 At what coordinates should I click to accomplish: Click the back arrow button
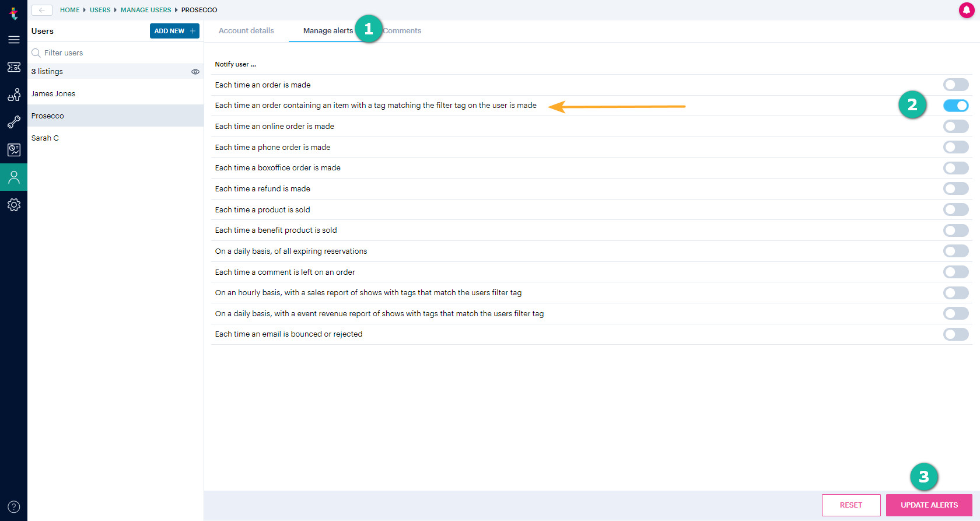41,10
